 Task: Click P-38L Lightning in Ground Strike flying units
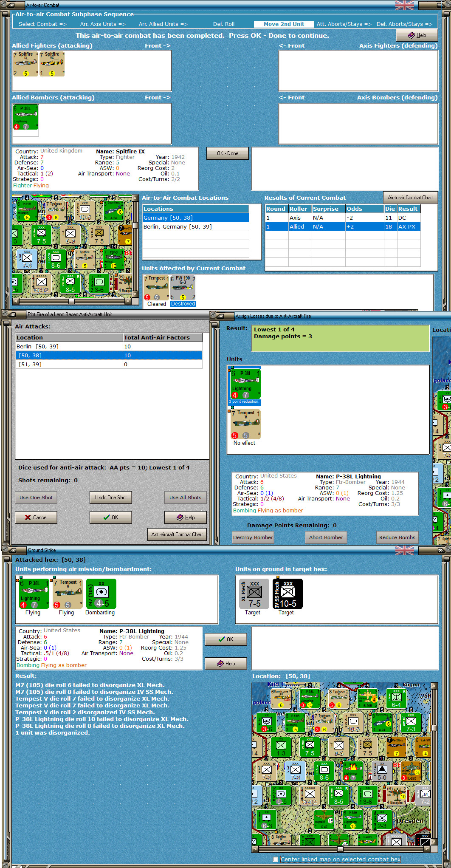click(34, 594)
